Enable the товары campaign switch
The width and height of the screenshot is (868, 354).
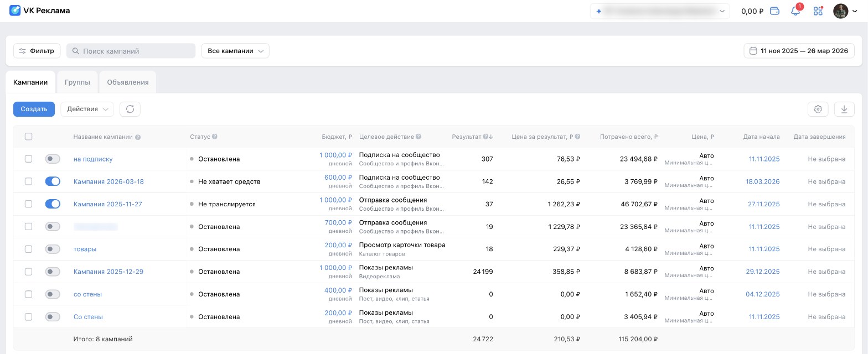tap(53, 249)
